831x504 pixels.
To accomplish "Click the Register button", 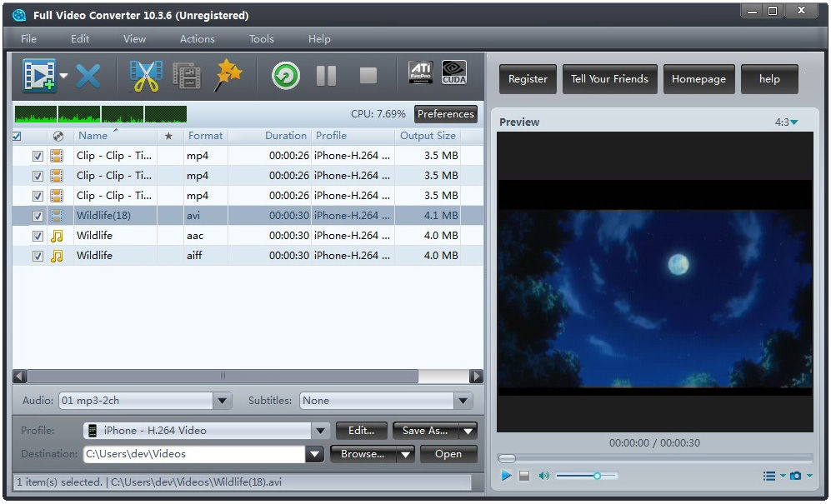I will point(528,79).
